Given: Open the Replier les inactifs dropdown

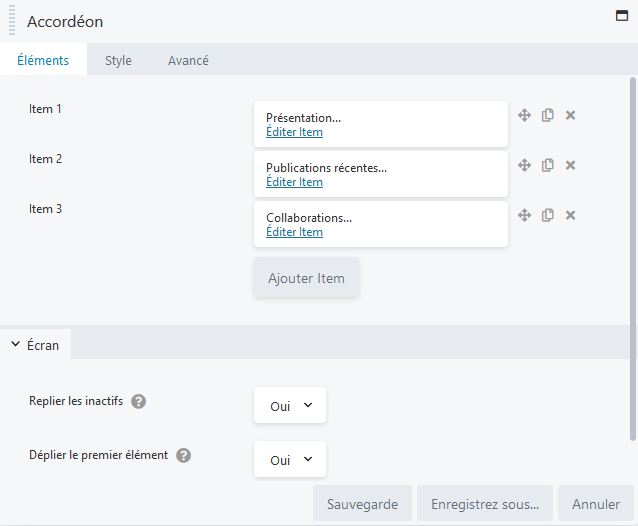Looking at the screenshot, I should tap(290, 405).
